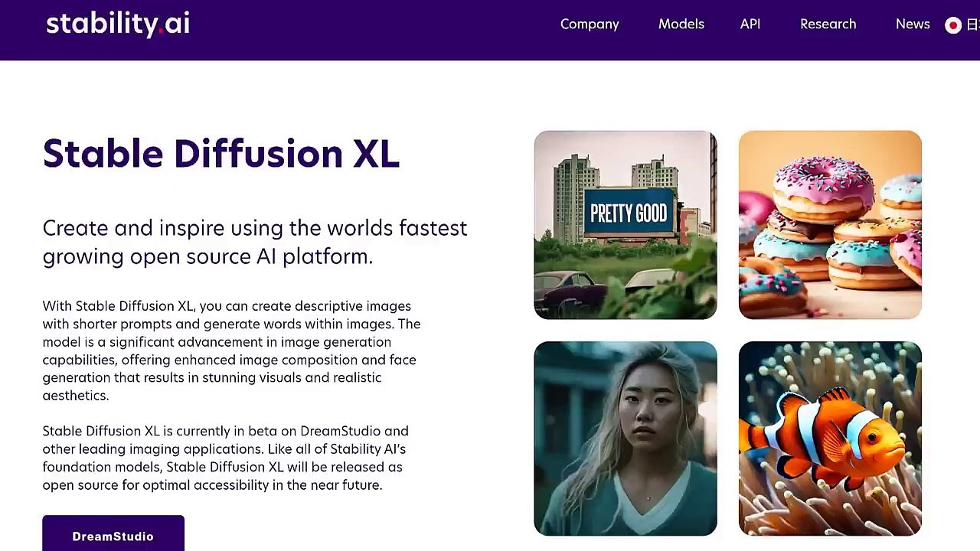Open the Models menu
The height and width of the screenshot is (551, 980).
point(681,24)
